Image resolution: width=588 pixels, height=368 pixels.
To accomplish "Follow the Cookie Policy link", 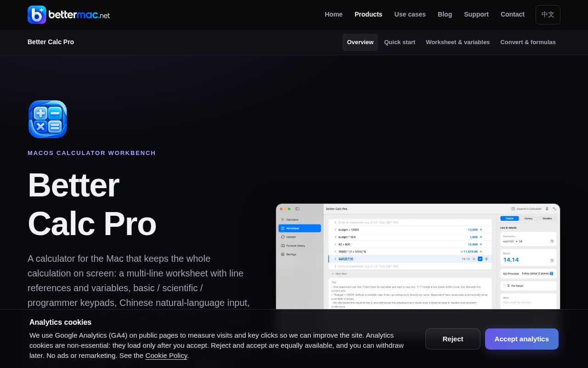I will (x=166, y=356).
